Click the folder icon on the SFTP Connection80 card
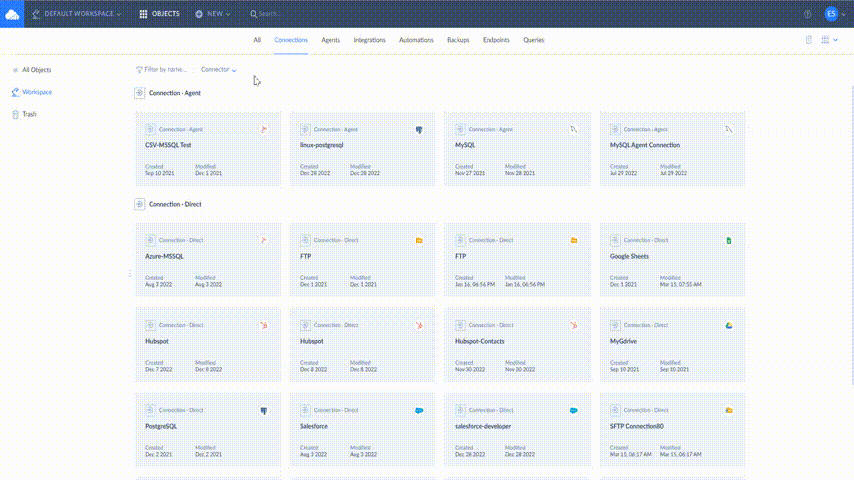 pyautogui.click(x=729, y=410)
